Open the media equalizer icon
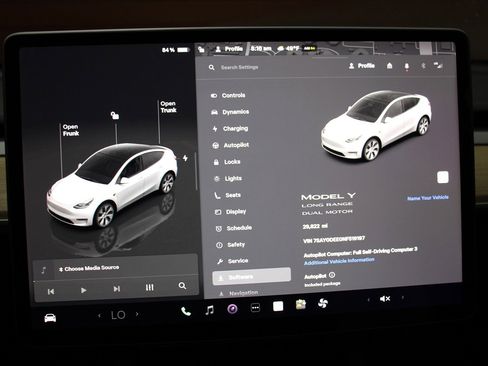488x366 pixels. [150, 287]
